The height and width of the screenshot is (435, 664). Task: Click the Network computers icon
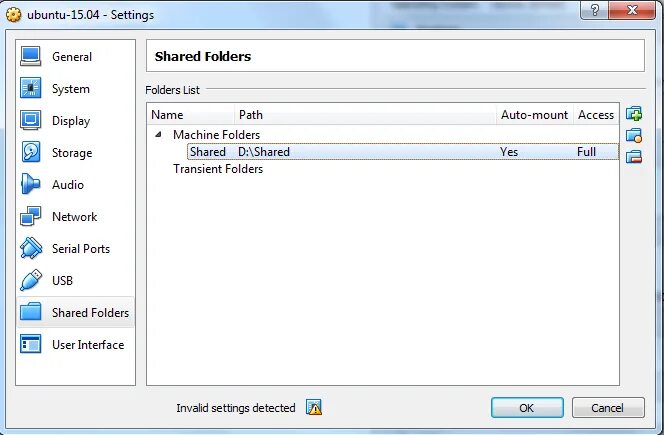30,216
